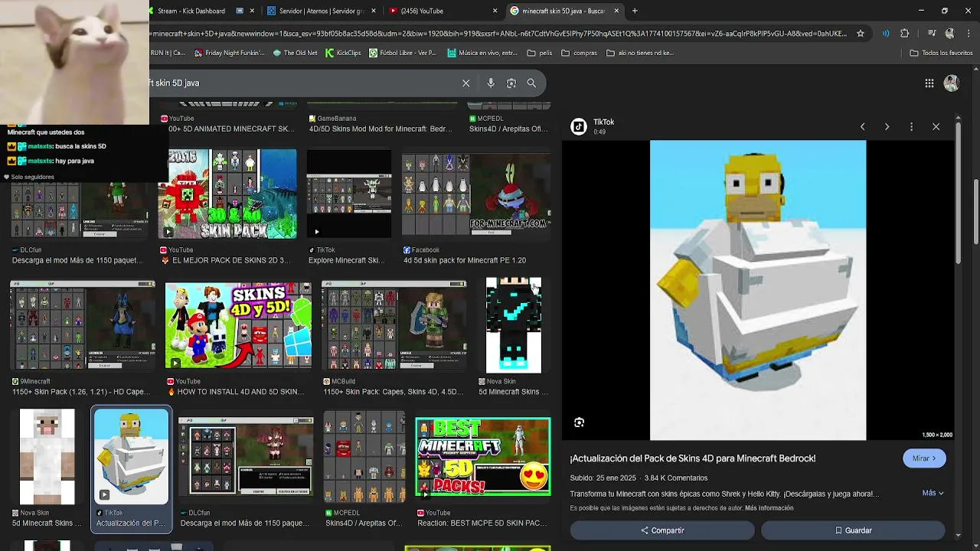Image resolution: width=980 pixels, height=551 pixels.
Task: Go to next image in preview panel
Action: pyautogui.click(x=887, y=126)
